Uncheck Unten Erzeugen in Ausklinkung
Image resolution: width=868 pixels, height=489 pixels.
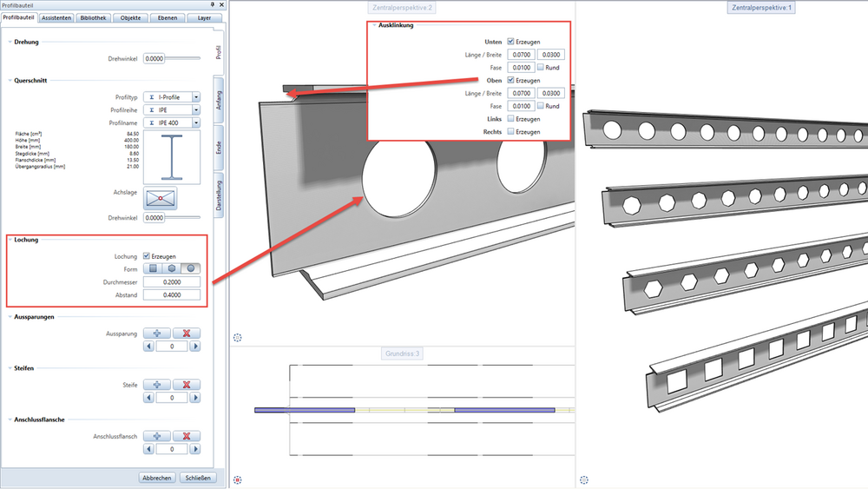(511, 42)
